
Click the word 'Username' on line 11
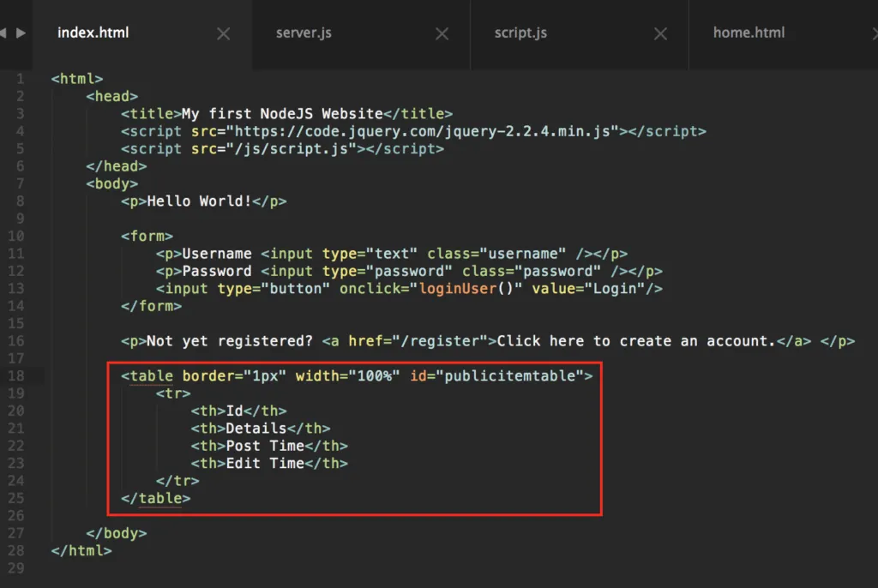click(217, 254)
